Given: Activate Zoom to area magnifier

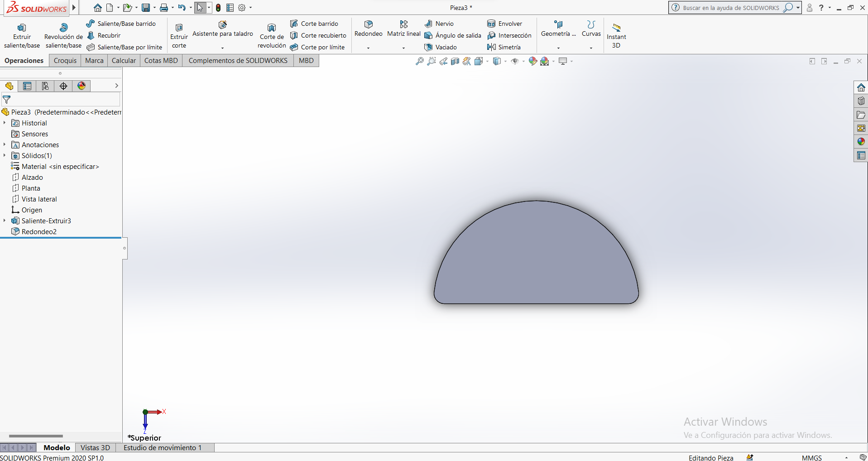Looking at the screenshot, I should [432, 61].
